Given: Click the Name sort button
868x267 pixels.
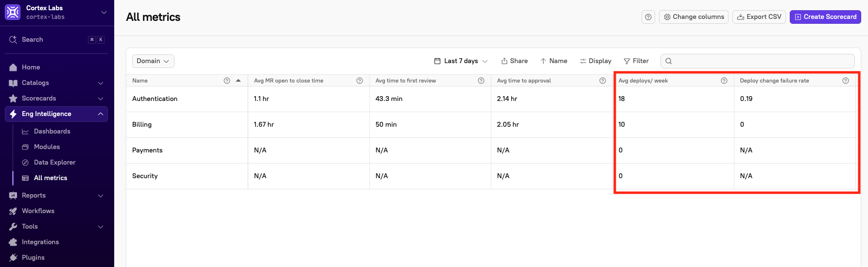Looking at the screenshot, I should (554, 61).
